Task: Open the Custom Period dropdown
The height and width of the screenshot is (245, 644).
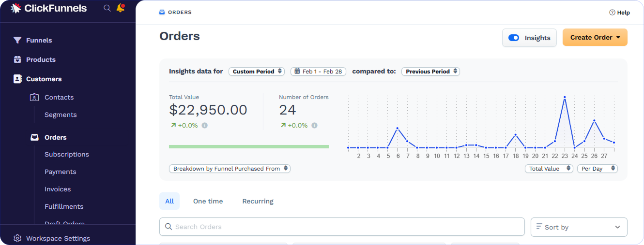Action: (257, 72)
